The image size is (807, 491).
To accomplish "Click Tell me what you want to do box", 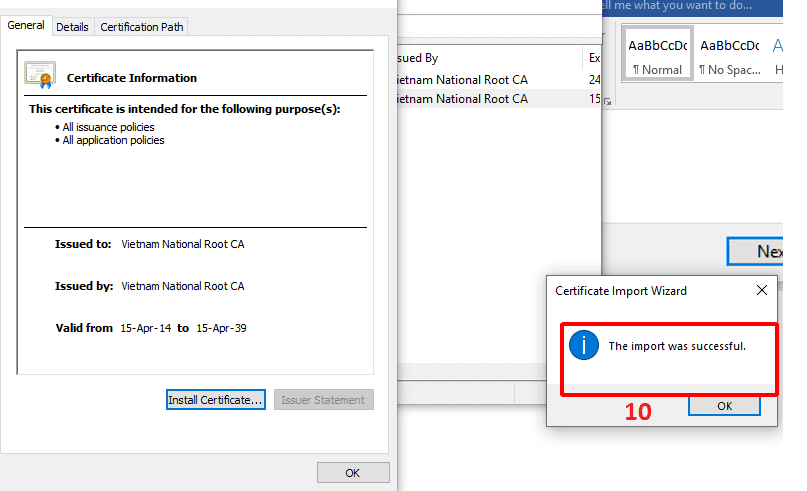I will click(x=678, y=6).
